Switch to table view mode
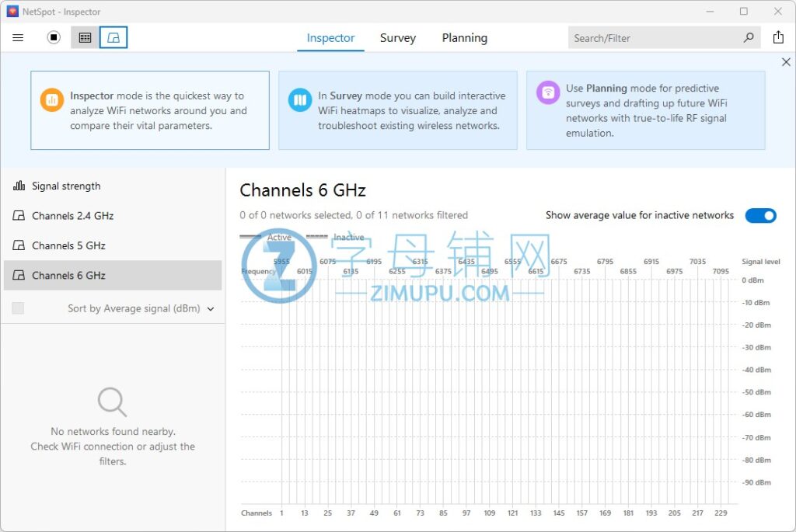 tap(85, 37)
